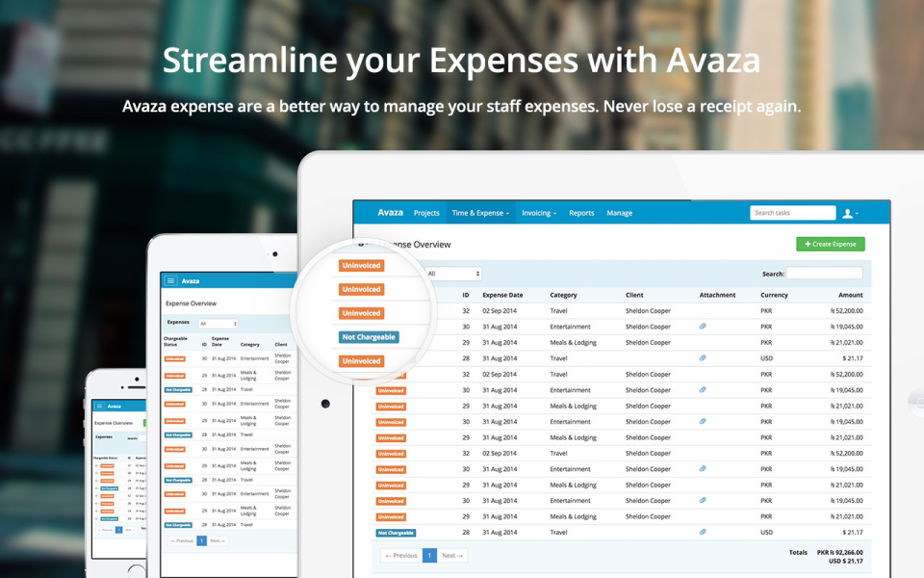This screenshot has height=578, width=924.
Task: Click the Avaza title on the small tablet
Action: (191, 281)
